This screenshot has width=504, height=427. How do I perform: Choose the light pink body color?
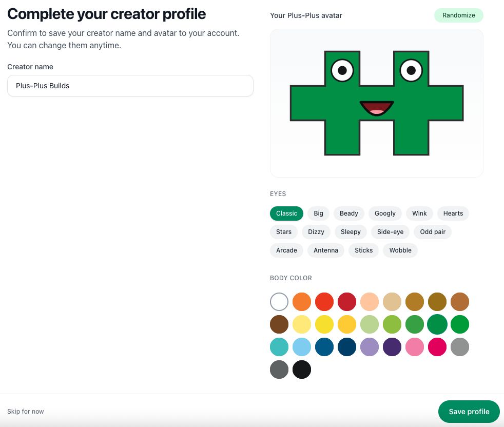pos(414,347)
